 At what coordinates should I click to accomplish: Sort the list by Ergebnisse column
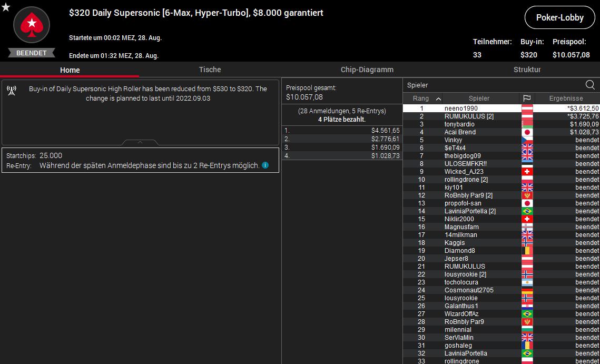pyautogui.click(x=566, y=99)
